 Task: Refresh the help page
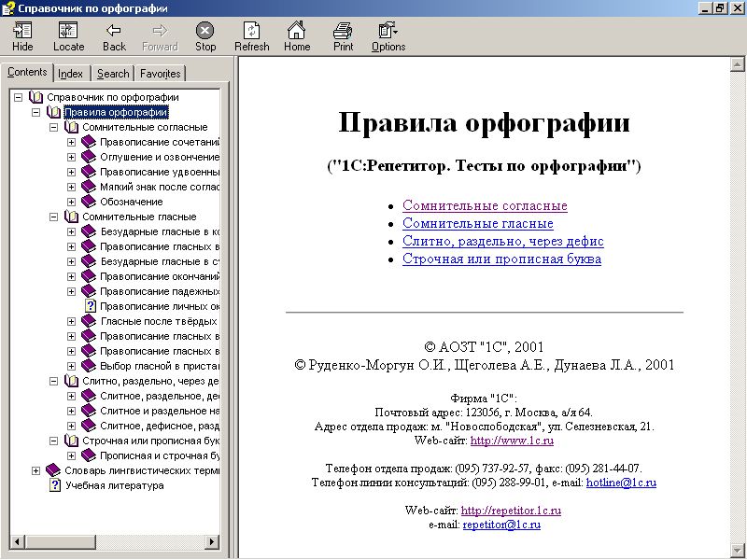coord(251,36)
